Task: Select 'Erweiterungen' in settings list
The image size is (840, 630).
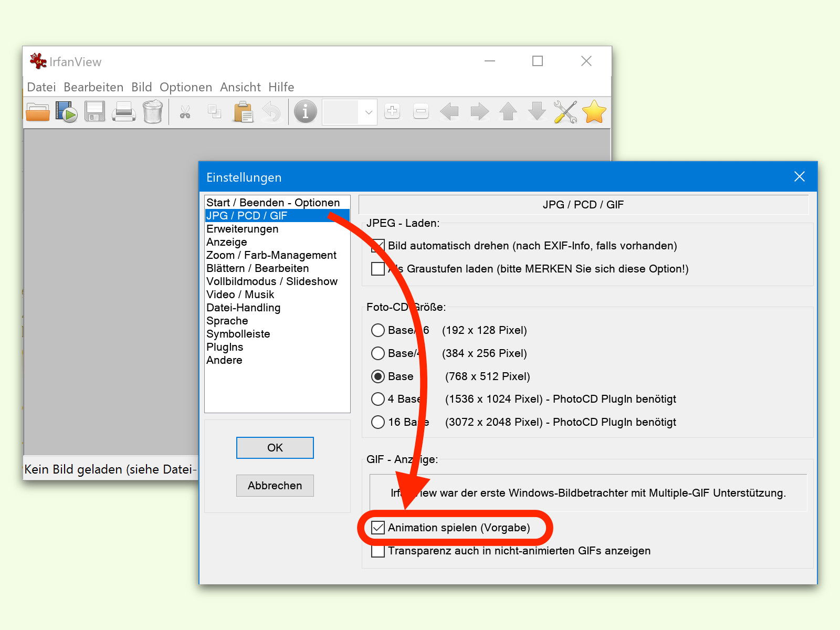Action: [x=277, y=229]
